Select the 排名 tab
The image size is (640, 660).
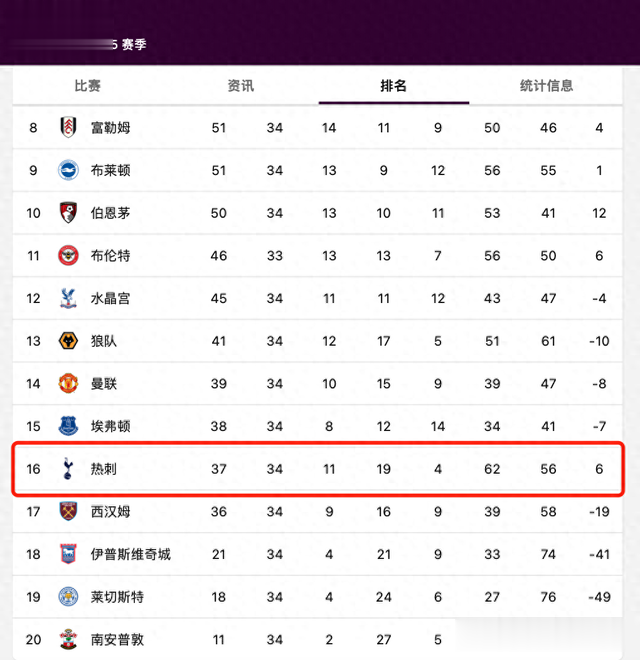click(x=394, y=86)
